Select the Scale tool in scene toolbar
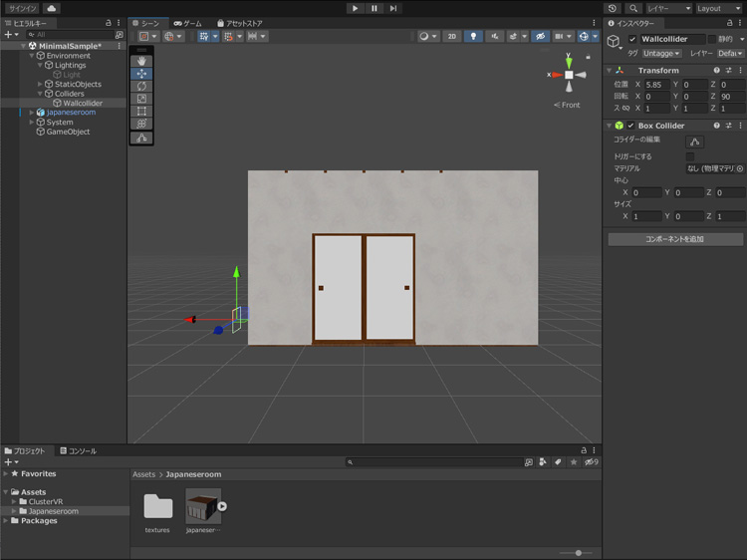Image resolution: width=747 pixels, height=560 pixels. (x=141, y=99)
